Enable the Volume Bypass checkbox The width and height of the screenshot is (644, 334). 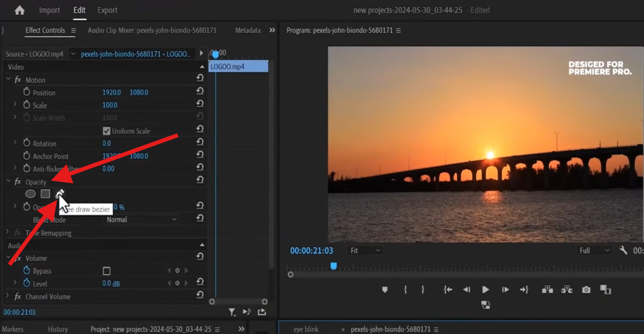pyautogui.click(x=107, y=271)
